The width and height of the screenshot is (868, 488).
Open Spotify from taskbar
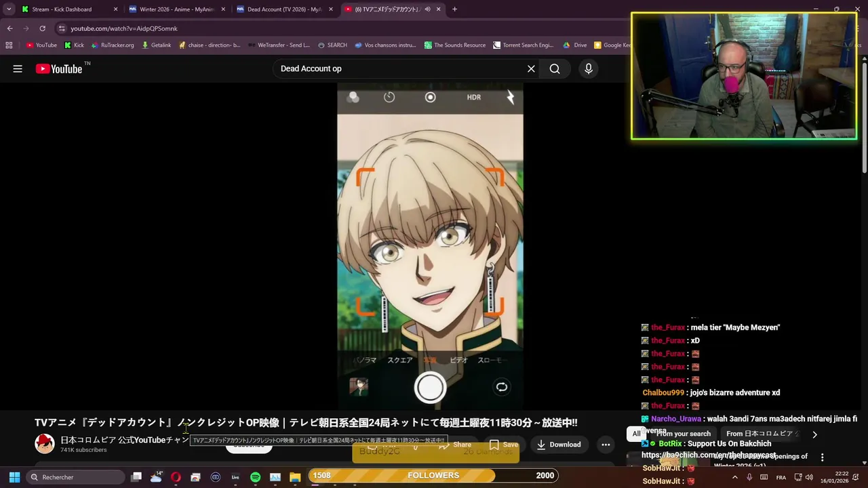click(255, 477)
